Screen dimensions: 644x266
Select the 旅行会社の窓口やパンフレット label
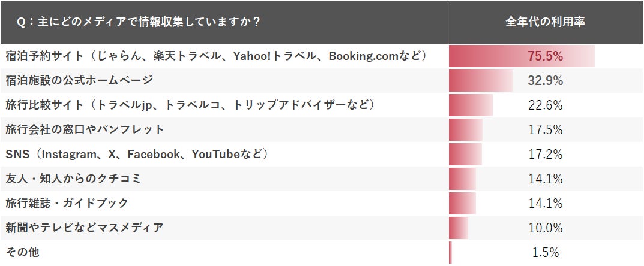[85, 130]
